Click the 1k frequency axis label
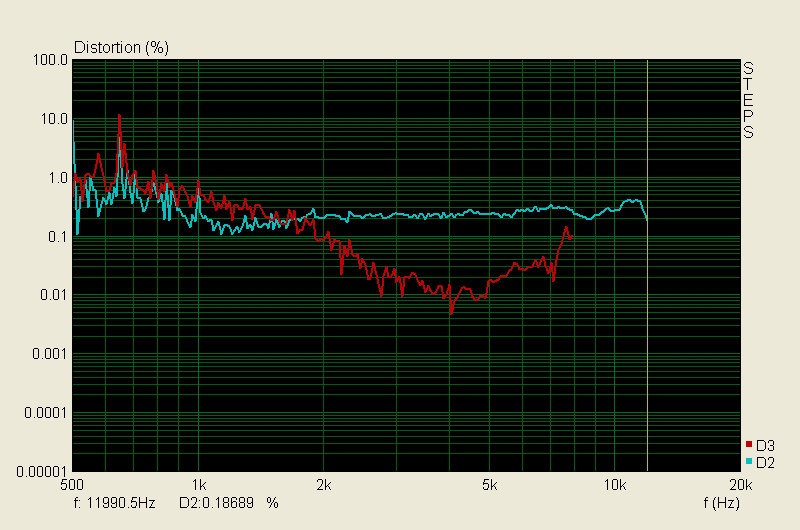This screenshot has width=800, height=530. 199,485
